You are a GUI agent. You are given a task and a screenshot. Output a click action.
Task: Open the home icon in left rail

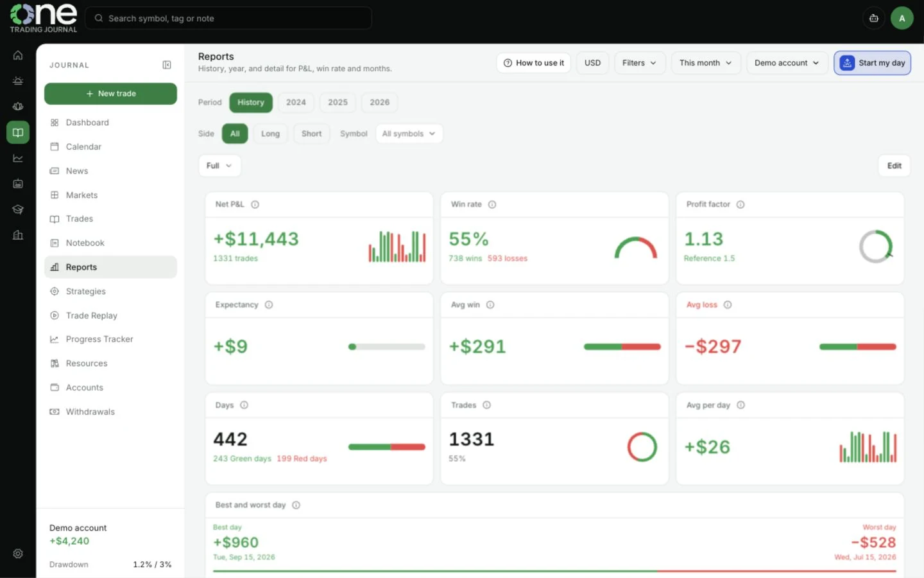point(18,55)
